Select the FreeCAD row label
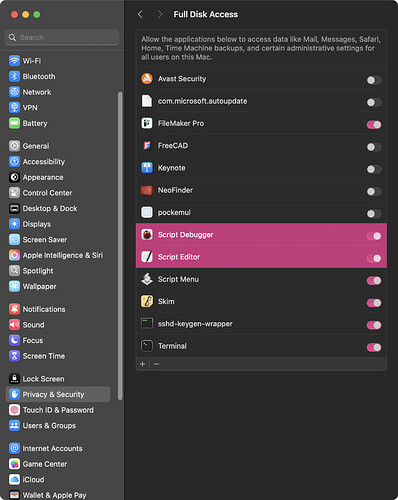This screenshot has height=500, width=398. pos(173,146)
